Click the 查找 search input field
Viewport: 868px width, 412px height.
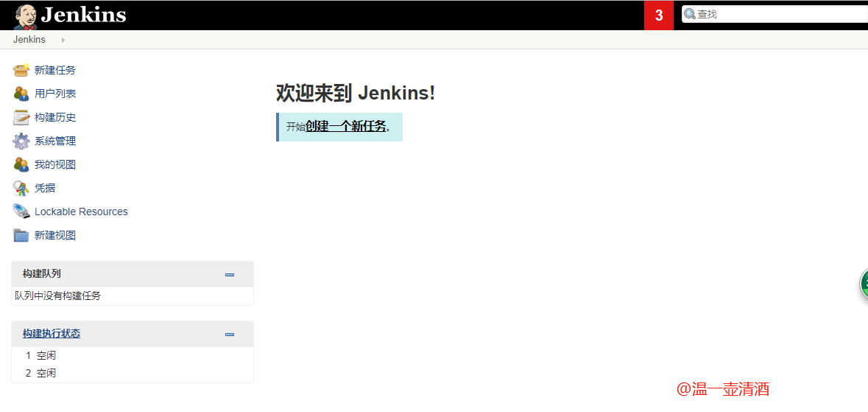pos(775,15)
